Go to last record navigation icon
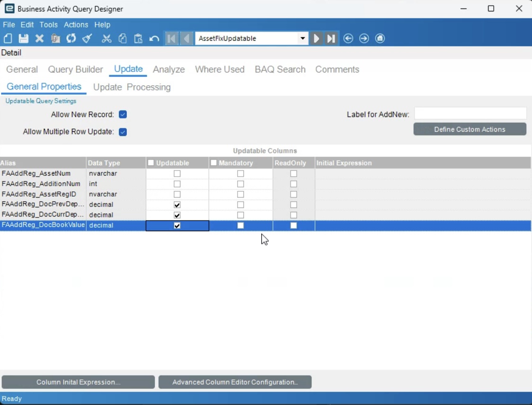Viewport: 532px width, 405px height. coord(331,38)
